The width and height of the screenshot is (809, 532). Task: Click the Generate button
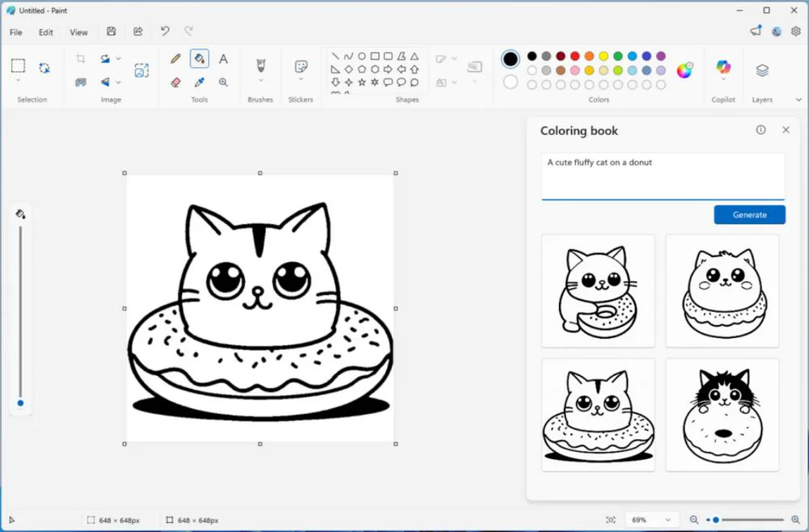pyautogui.click(x=749, y=214)
